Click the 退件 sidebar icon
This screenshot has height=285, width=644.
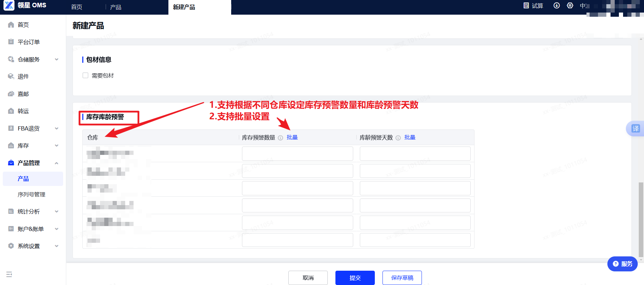11,76
